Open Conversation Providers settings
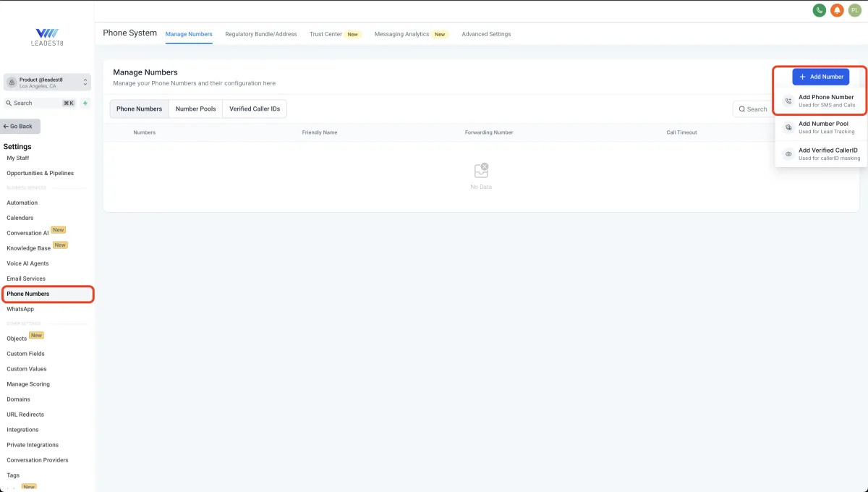 38,460
